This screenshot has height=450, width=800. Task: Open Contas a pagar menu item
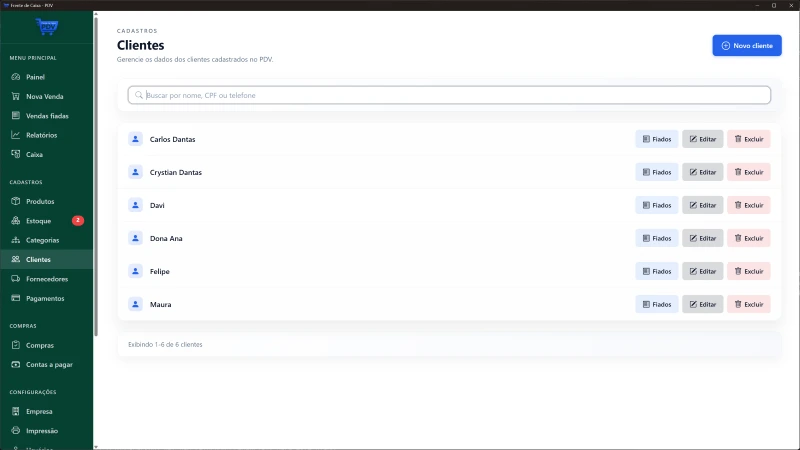point(48,364)
